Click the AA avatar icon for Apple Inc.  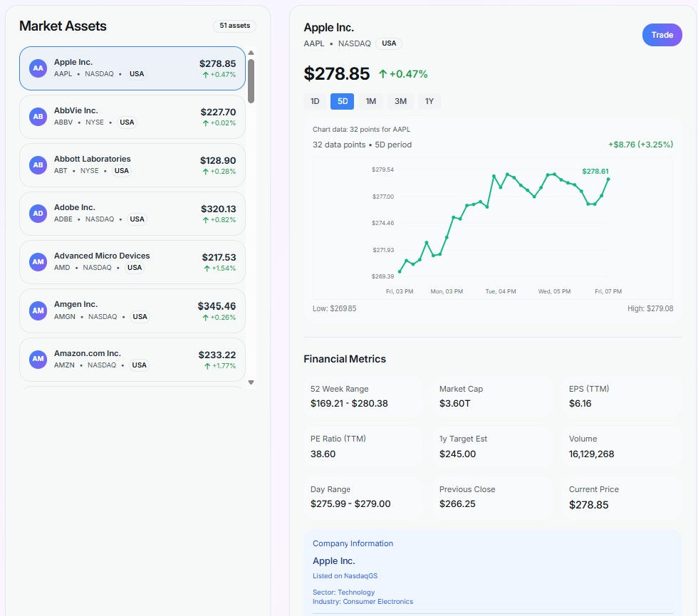(x=38, y=68)
